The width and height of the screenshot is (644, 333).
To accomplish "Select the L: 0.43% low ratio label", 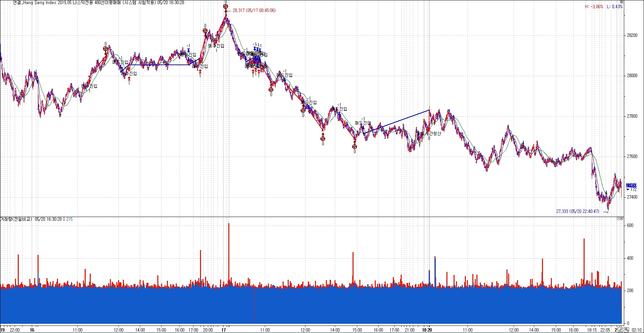I will click(x=615, y=6).
